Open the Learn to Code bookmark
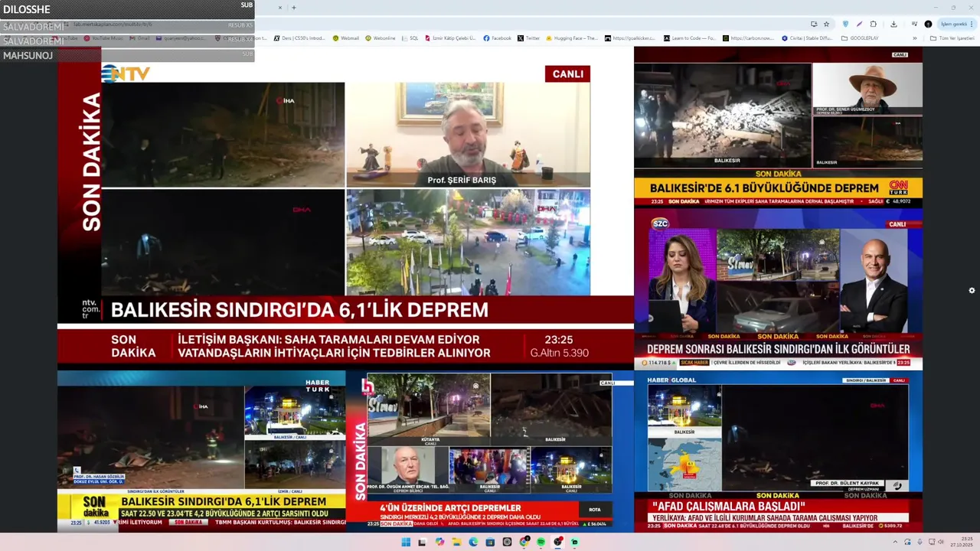 [x=690, y=38]
